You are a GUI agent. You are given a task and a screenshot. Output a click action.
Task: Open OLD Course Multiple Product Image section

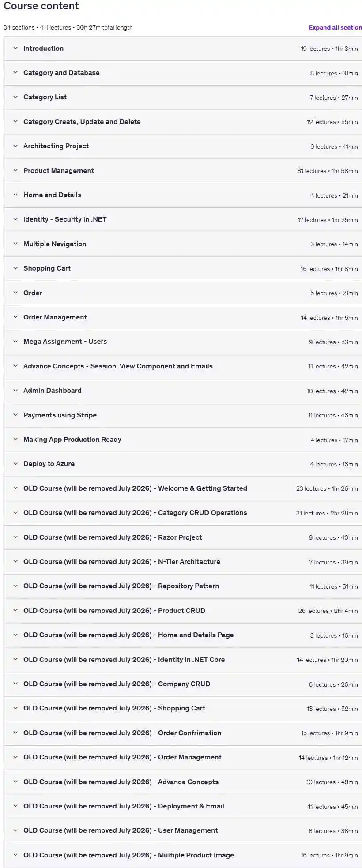point(183,855)
